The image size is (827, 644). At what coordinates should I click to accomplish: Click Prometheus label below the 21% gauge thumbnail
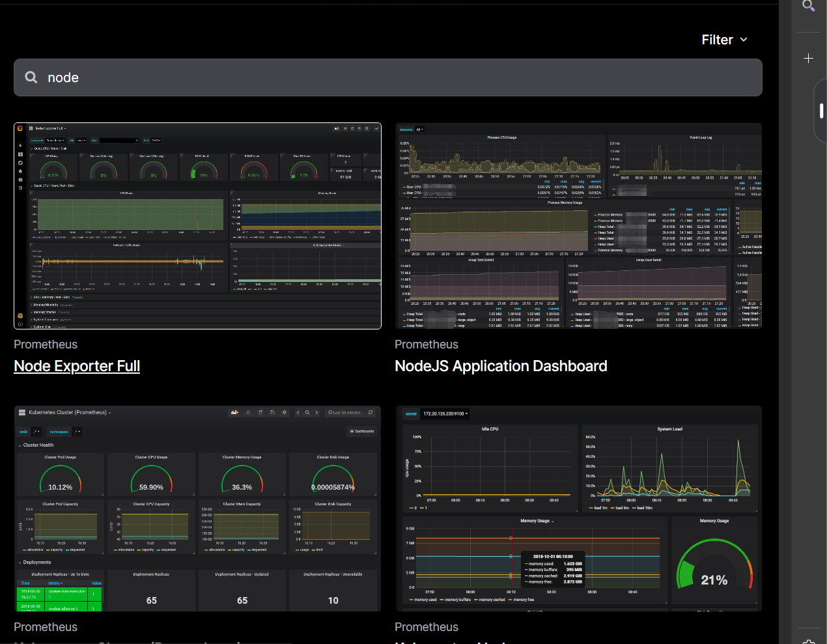[x=427, y=627]
